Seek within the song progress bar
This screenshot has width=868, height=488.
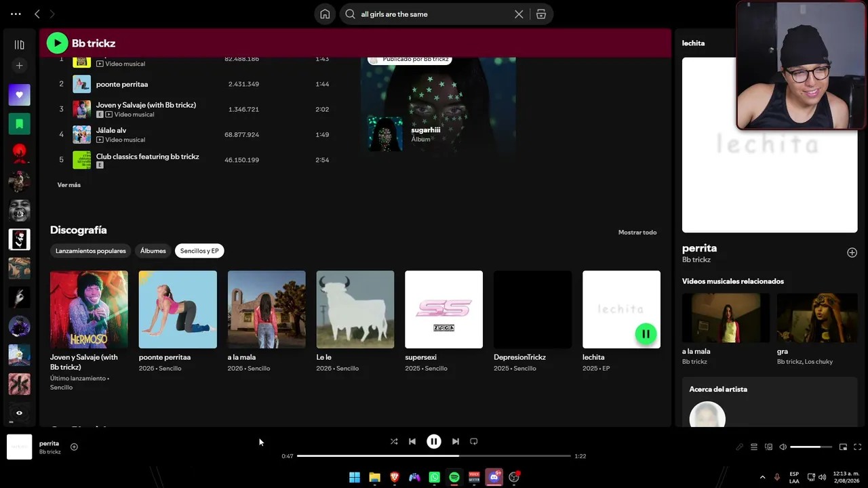click(x=434, y=456)
